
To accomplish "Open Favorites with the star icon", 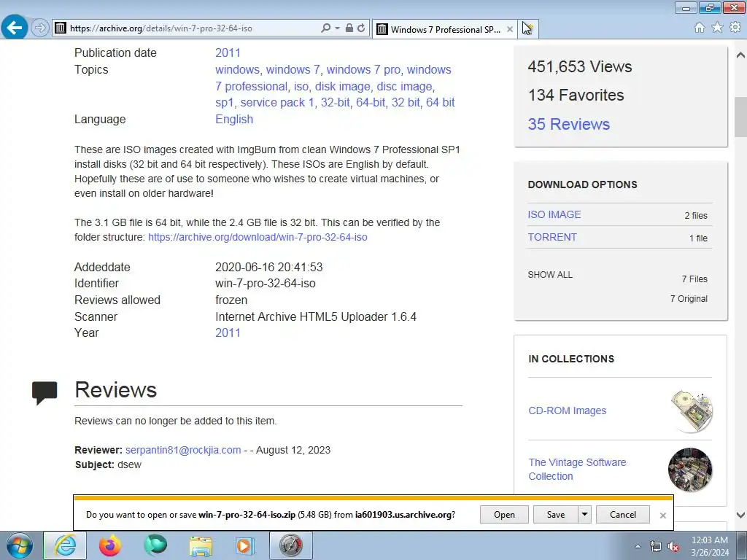I will (717, 28).
